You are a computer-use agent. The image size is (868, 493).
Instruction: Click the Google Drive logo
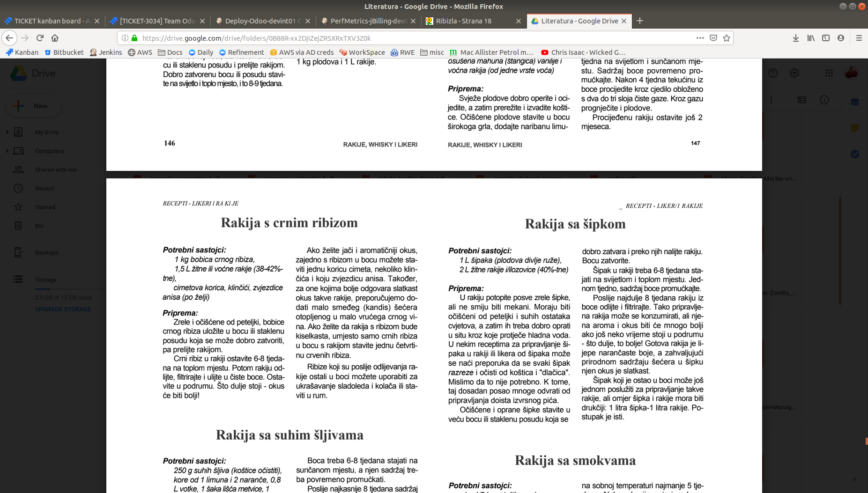click(x=33, y=73)
